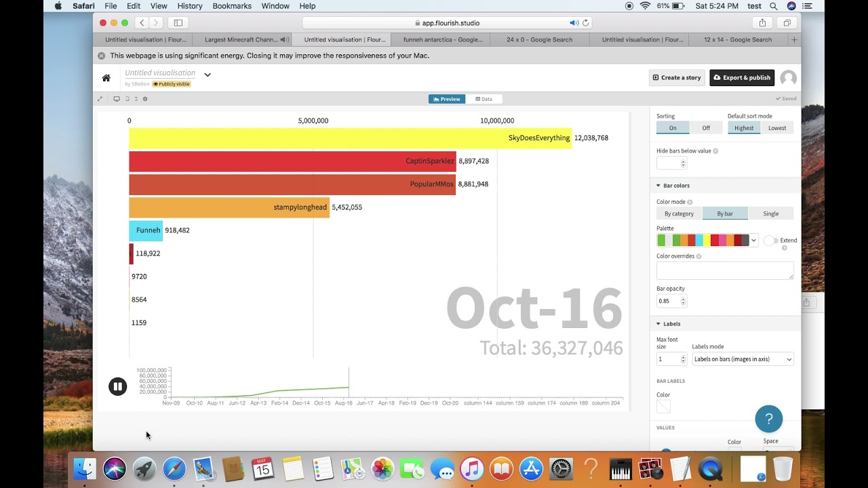The image size is (868, 488).
Task: Pick the bar labels Color swatch
Action: [x=663, y=407]
